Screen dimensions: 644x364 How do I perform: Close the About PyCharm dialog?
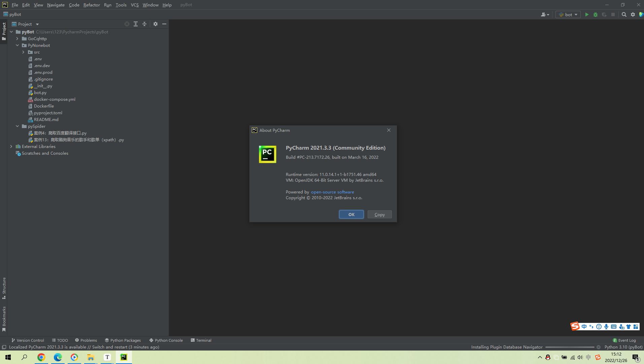click(389, 130)
